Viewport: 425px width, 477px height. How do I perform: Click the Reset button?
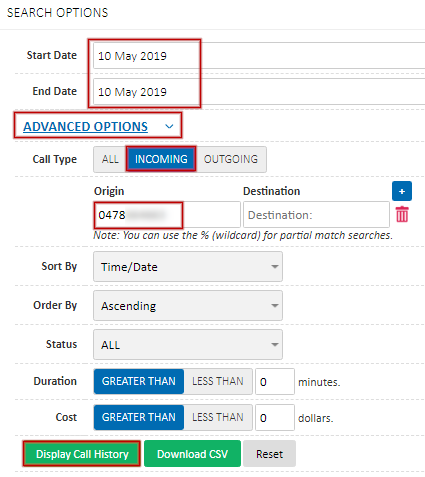tap(269, 454)
